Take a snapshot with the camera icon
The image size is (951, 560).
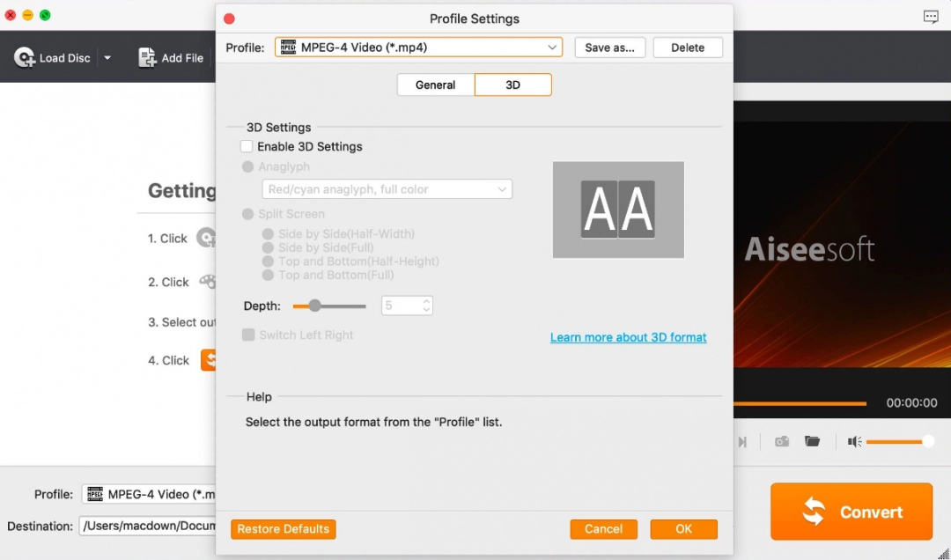click(x=781, y=441)
